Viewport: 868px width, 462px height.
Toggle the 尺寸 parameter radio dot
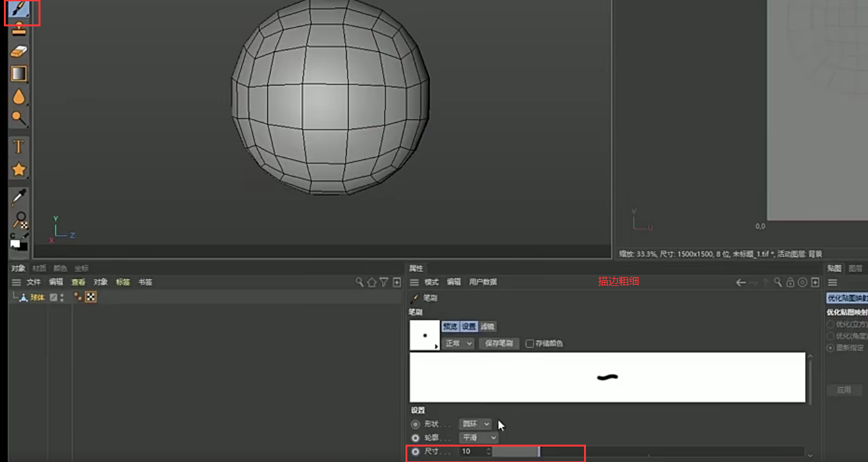pos(415,452)
